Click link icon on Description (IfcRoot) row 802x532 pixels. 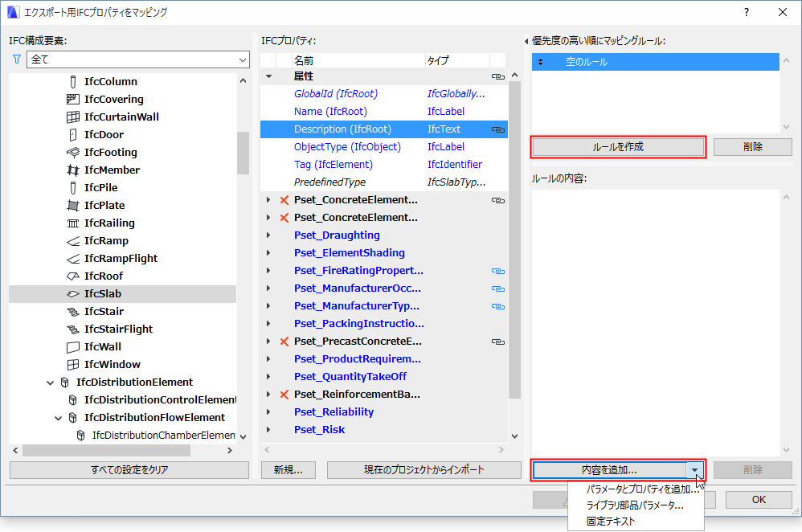(x=497, y=129)
